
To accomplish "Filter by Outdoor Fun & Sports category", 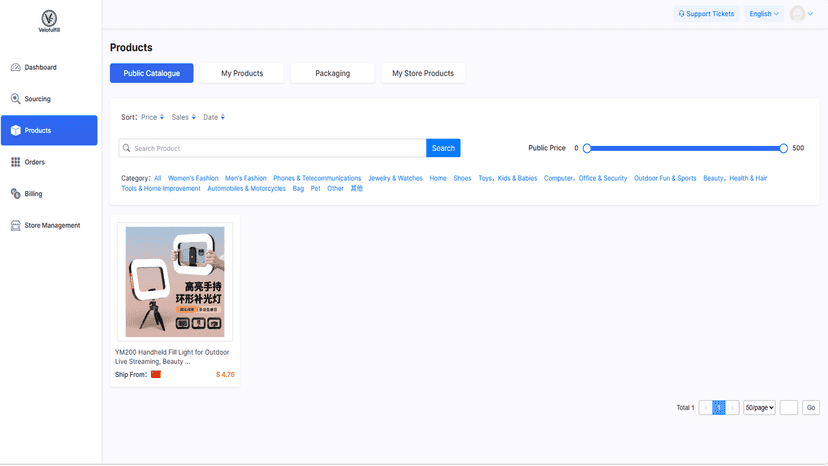I will tap(665, 179).
